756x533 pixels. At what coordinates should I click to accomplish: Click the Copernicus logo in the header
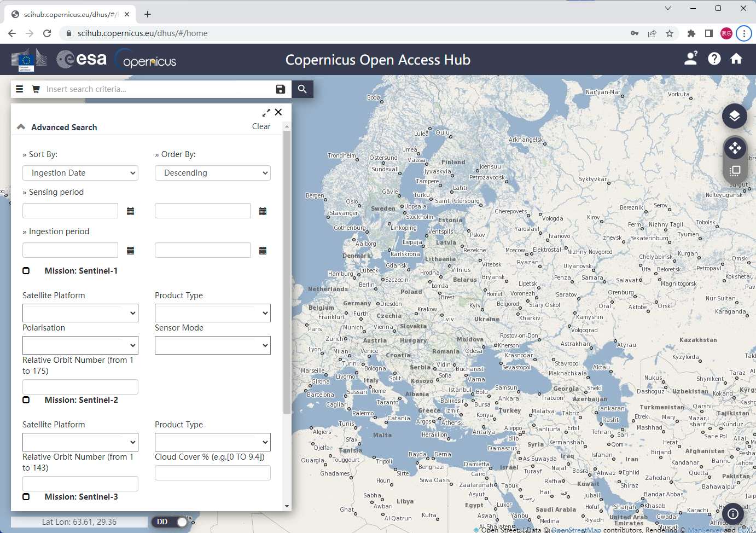146,60
